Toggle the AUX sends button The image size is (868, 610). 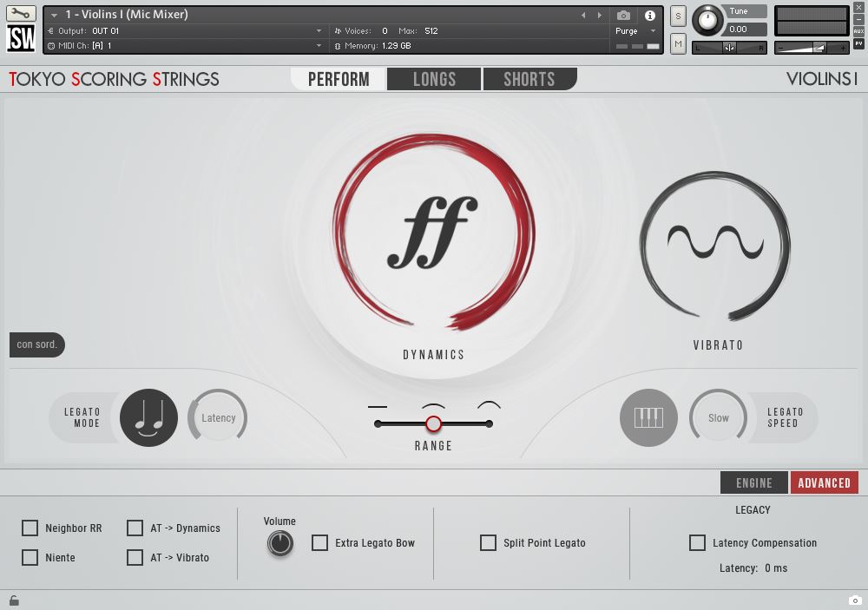[x=858, y=31]
